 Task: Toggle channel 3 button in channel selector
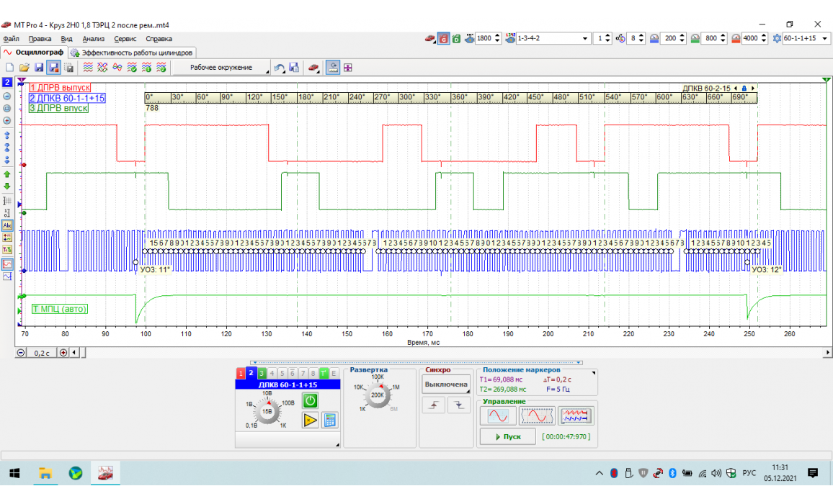(262, 373)
